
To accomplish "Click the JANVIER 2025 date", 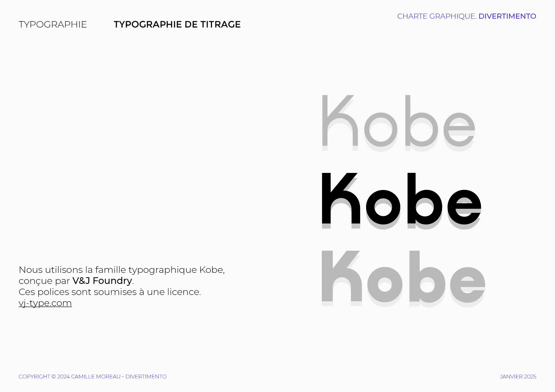I will [x=518, y=377].
